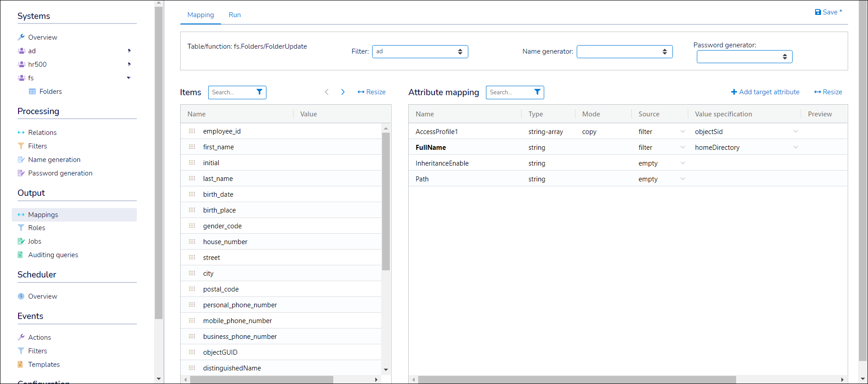
Task: Click the plus icon for Add target attribute
Action: (733, 92)
